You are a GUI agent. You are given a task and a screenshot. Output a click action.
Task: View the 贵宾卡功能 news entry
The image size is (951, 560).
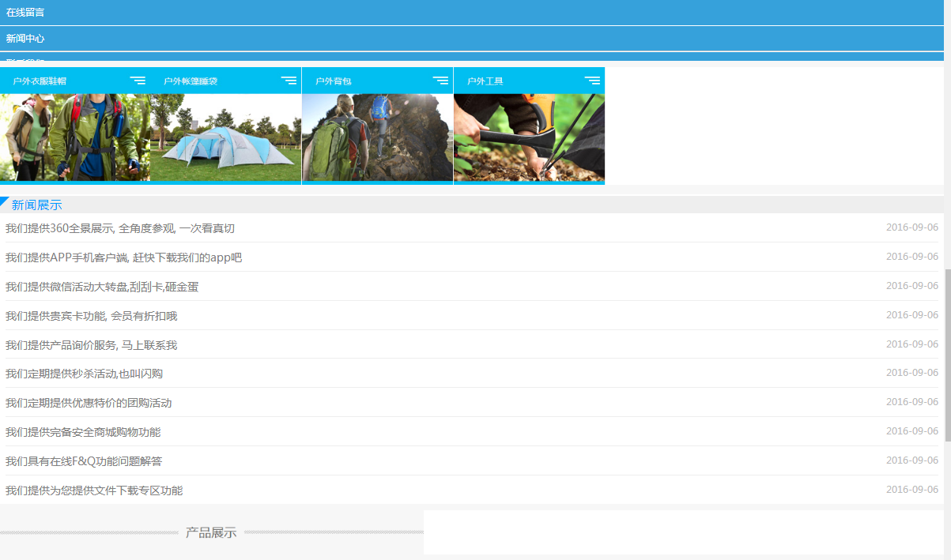(91, 316)
